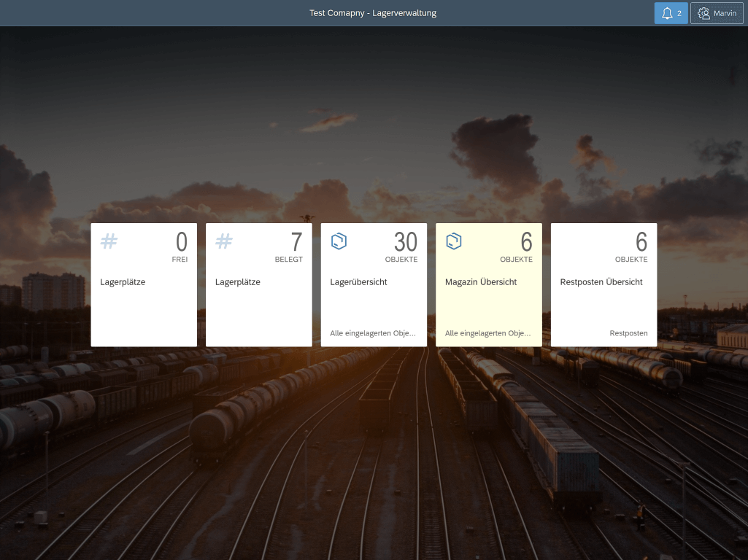Click the 7 count on the BELEGT tile

pos(296,242)
